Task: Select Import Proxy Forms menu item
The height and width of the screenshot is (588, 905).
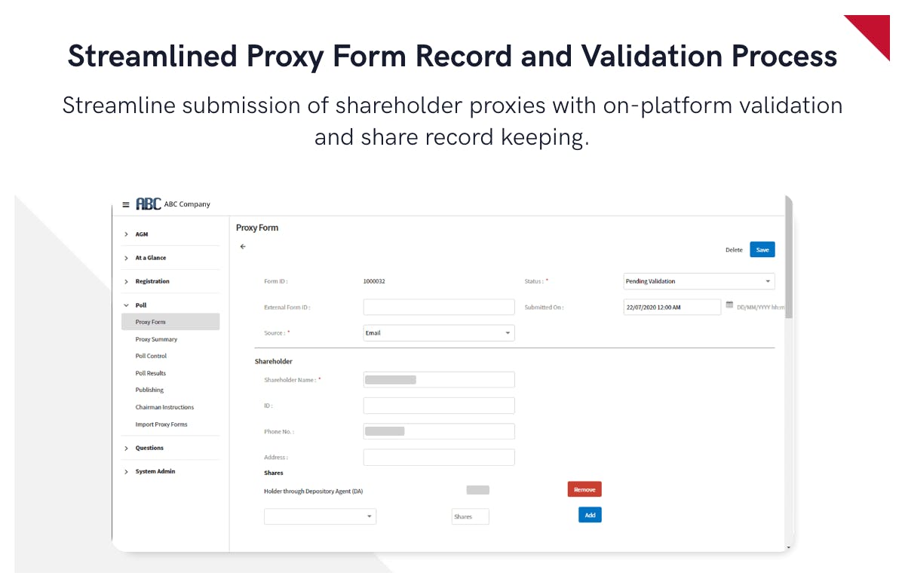Action: pos(161,424)
